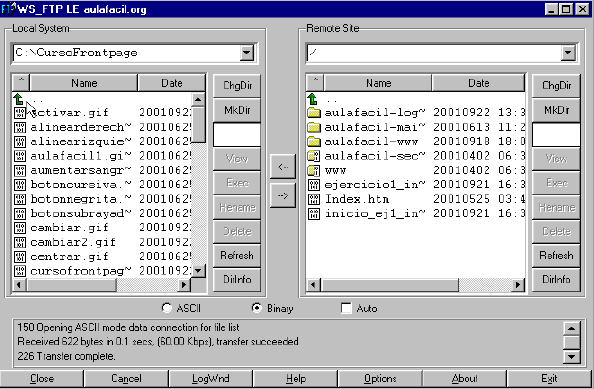Click the WS_FTP title bar application icon
This screenshot has height=389, width=594.
[x=8, y=9]
